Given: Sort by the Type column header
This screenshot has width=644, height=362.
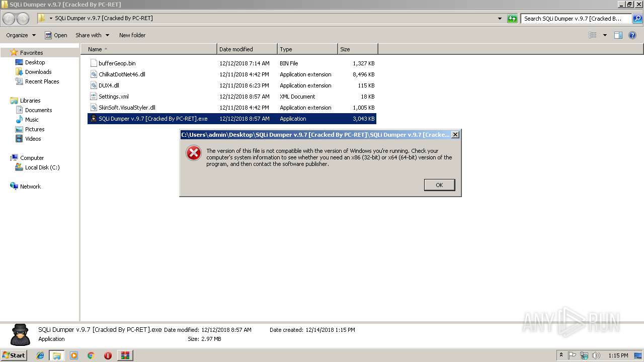Looking at the screenshot, I should [307, 49].
